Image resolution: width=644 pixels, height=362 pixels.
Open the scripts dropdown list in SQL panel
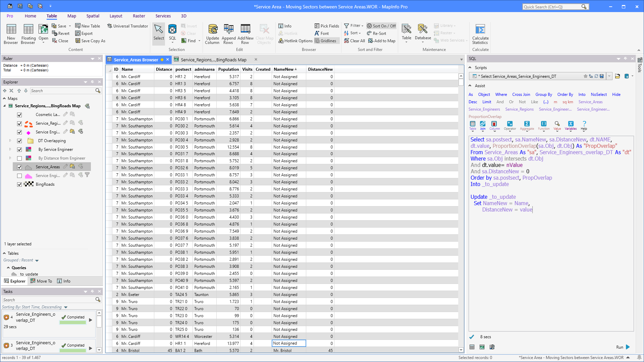[609, 76]
